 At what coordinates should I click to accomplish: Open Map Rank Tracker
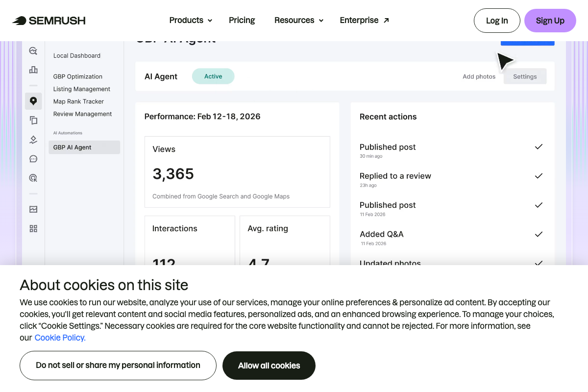click(78, 101)
